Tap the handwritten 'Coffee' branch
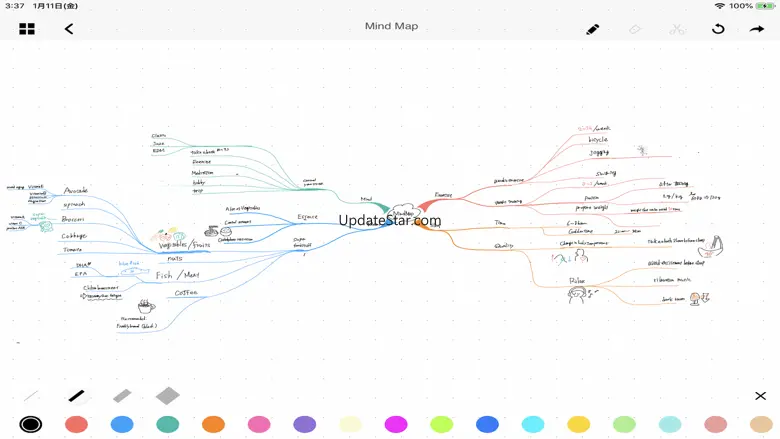 (x=186, y=293)
